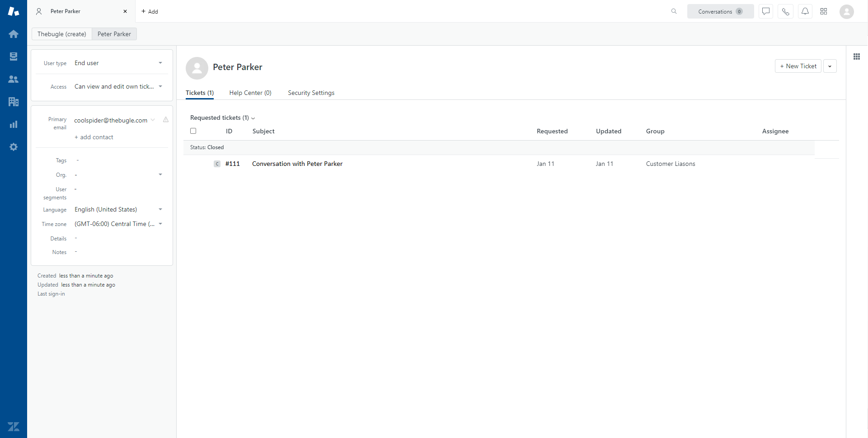Open Views icon in sidebar
Screen dimensions: 868x438
pos(14,57)
